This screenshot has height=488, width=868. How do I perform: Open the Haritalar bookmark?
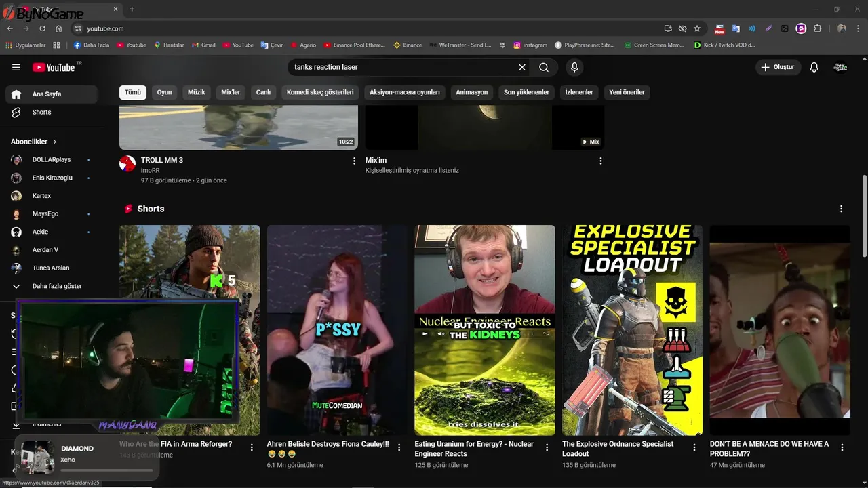(x=169, y=45)
